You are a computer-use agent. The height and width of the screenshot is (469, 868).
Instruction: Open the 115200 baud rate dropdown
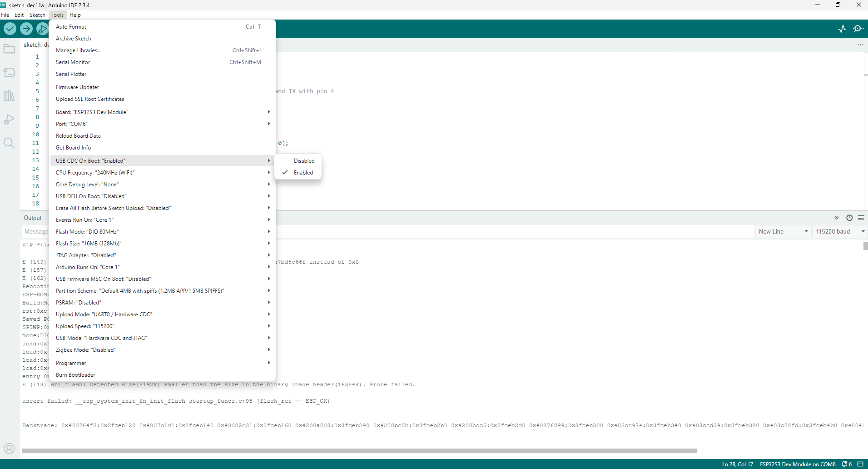839,232
